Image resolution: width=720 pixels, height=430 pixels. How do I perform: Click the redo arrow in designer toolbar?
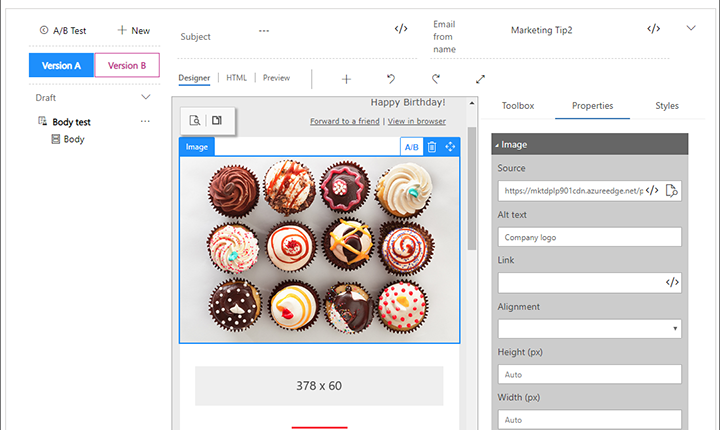tap(436, 78)
